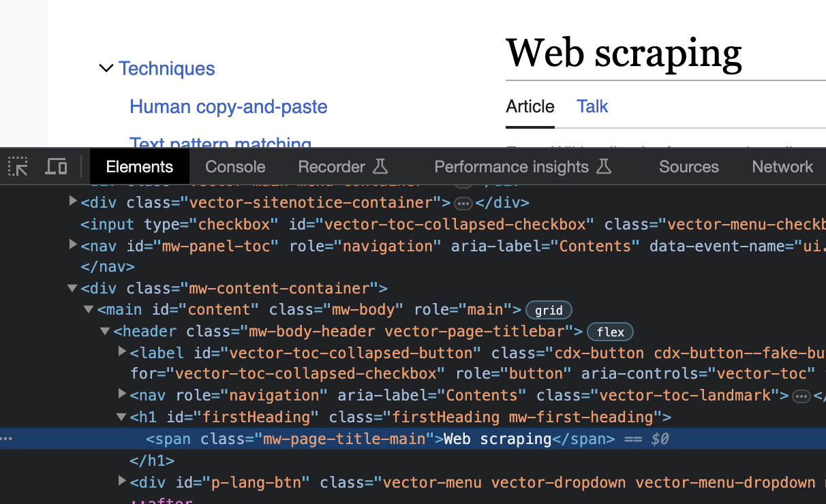Image resolution: width=826 pixels, height=504 pixels.
Task: Switch to the Talk tab on Wikipedia
Action: [x=592, y=106]
